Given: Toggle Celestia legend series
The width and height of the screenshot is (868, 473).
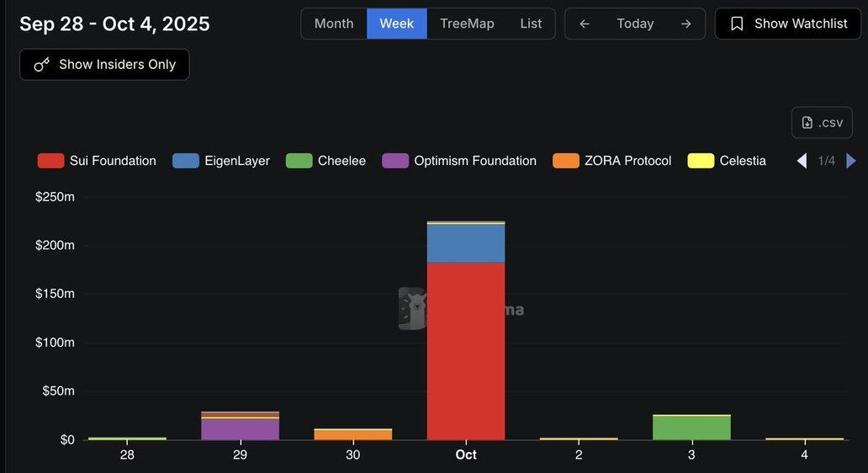Looking at the screenshot, I should (727, 161).
